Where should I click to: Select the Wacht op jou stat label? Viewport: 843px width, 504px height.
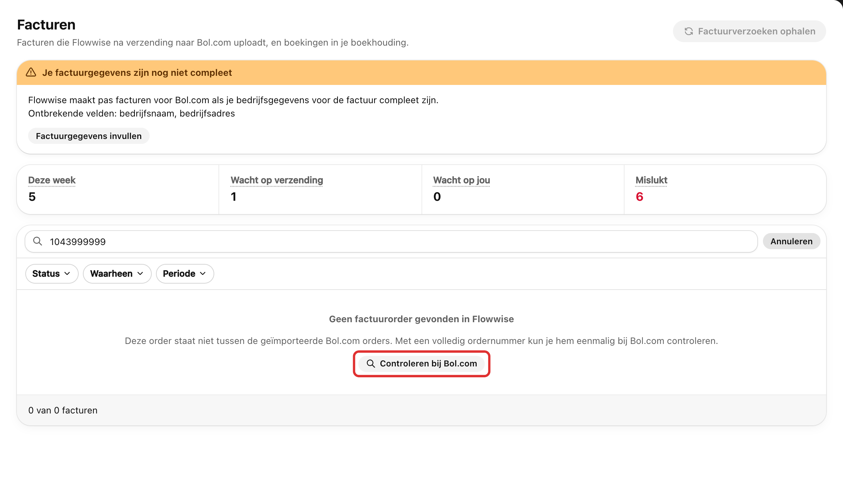[462, 180]
